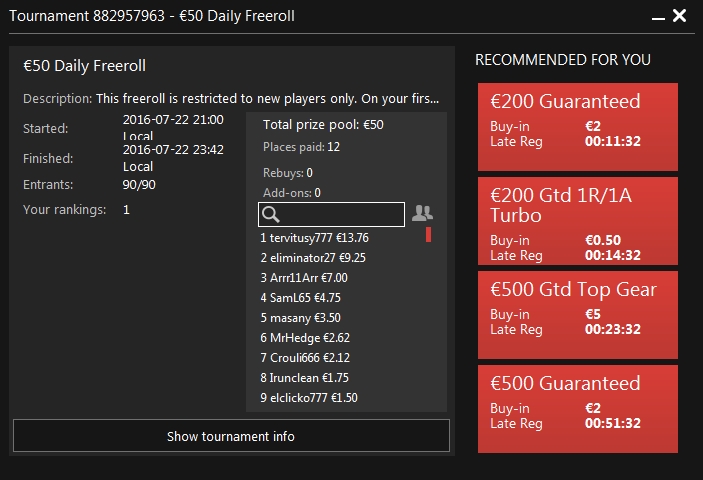
Task: Click the magnifier search icon
Action: [271, 215]
